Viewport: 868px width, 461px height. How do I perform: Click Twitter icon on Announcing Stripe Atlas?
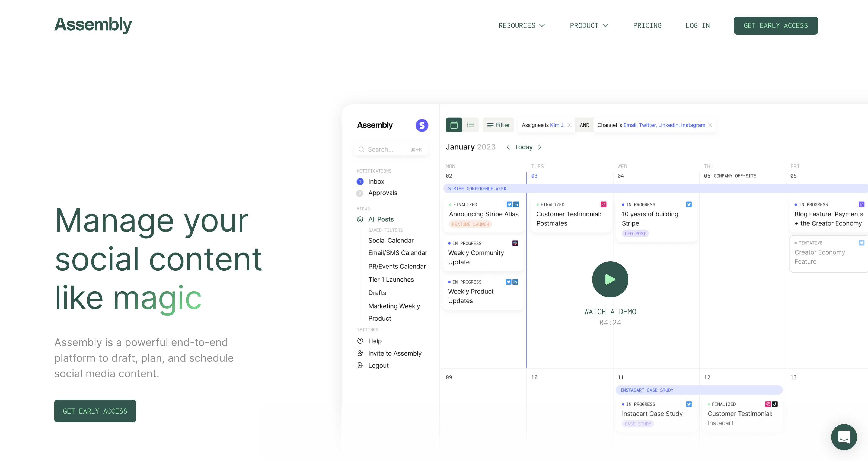click(x=509, y=204)
